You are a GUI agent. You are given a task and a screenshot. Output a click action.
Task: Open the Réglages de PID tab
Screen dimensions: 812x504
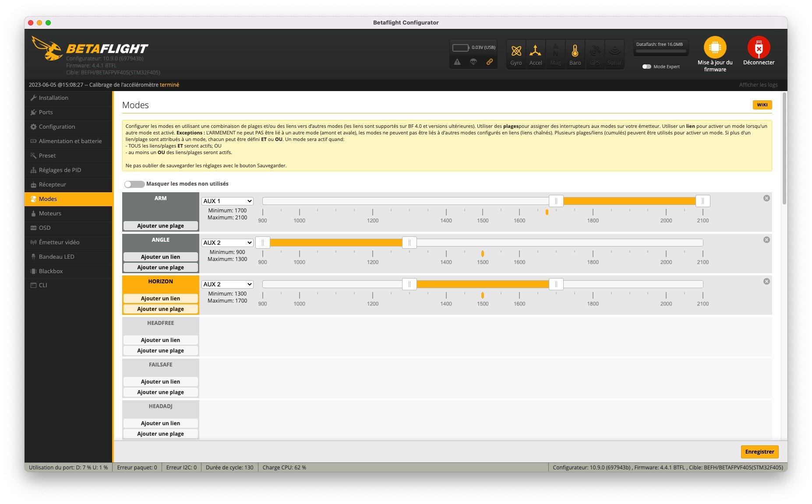(x=69, y=170)
